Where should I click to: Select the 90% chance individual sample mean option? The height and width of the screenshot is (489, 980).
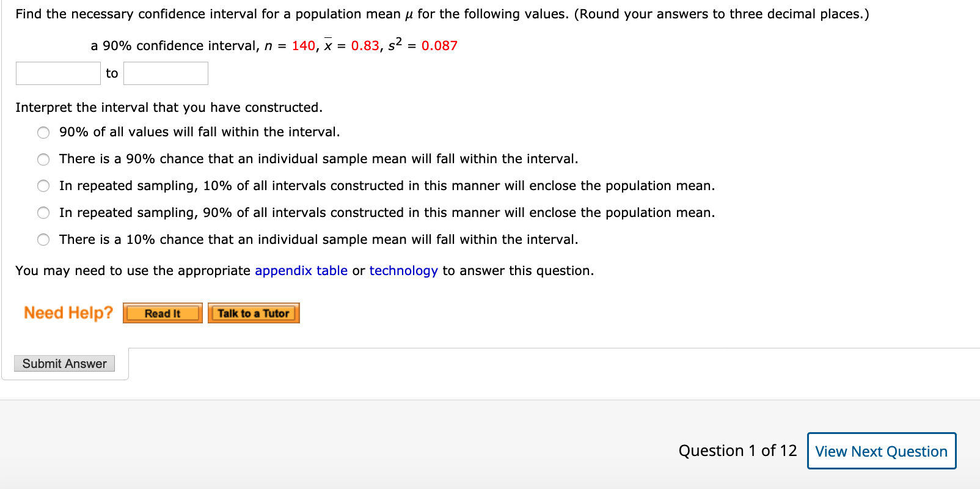43,159
